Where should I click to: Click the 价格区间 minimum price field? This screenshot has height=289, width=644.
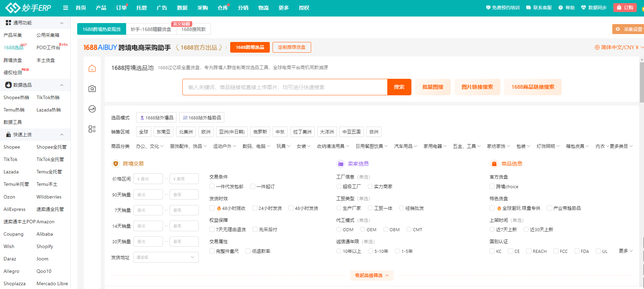[148, 179]
